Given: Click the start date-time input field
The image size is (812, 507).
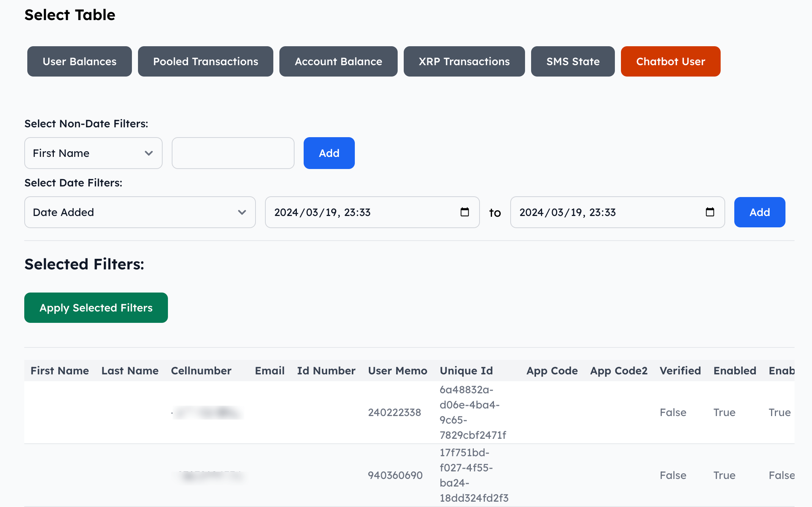Looking at the screenshot, I should [360, 212].
